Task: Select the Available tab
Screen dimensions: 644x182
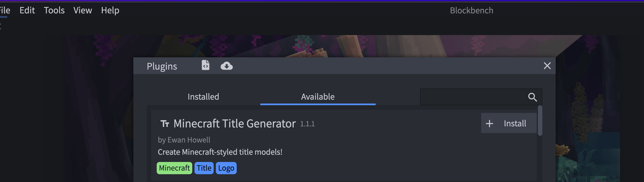Action: pos(318,97)
